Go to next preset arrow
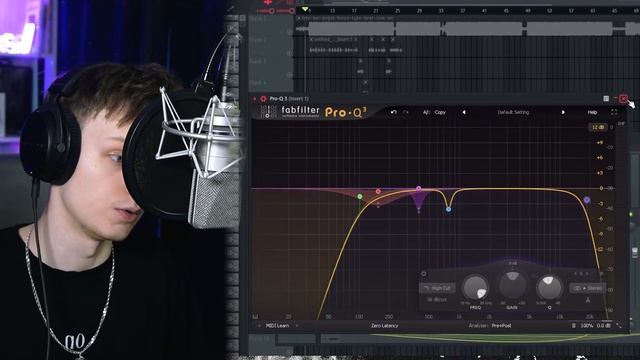Image resolution: width=640 pixels, height=360 pixels. point(563,112)
